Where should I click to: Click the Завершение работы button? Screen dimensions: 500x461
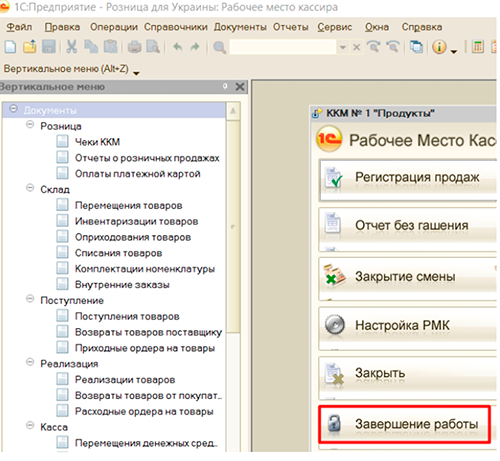[404, 424]
